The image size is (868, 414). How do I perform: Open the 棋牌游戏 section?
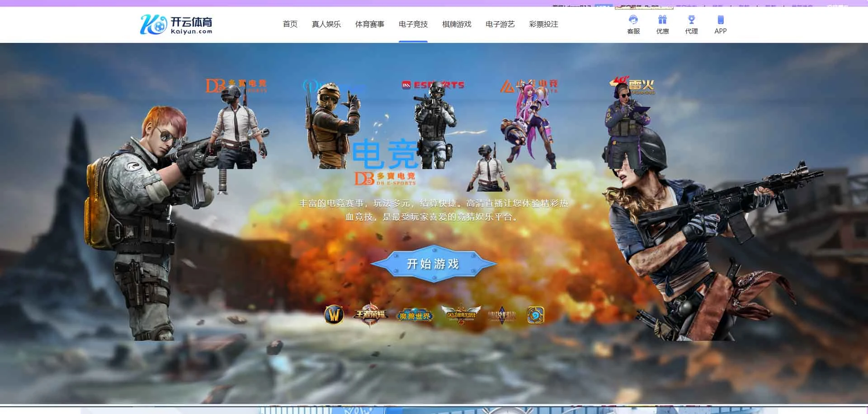[457, 25]
